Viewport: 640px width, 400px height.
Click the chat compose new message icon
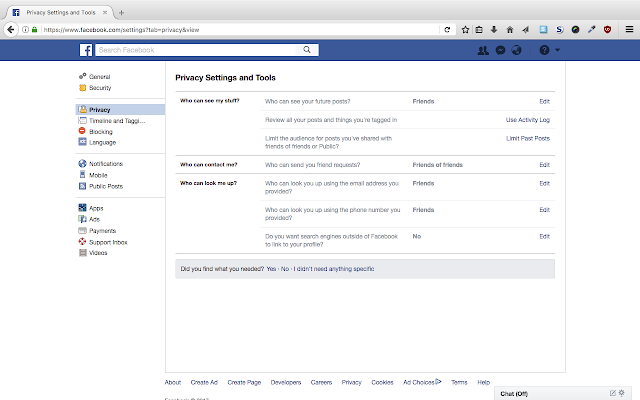pyautogui.click(x=613, y=393)
